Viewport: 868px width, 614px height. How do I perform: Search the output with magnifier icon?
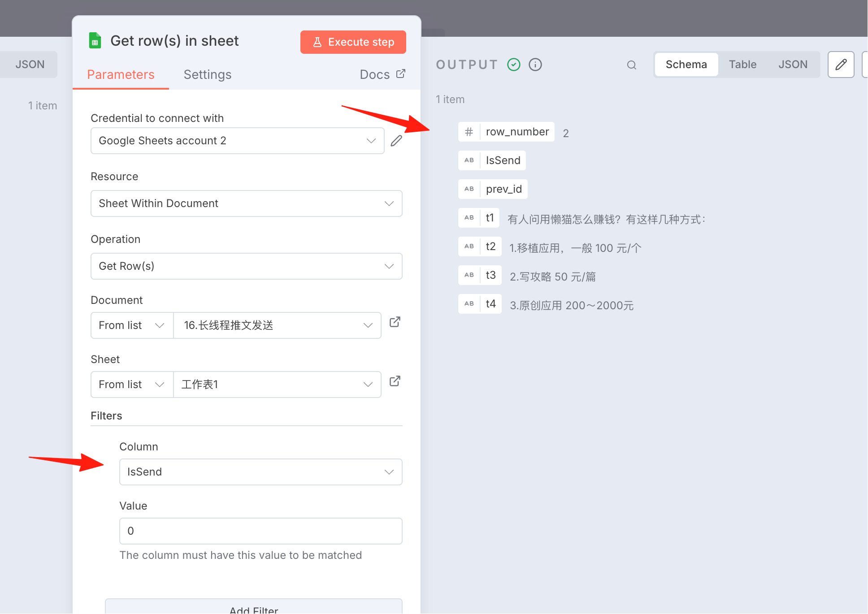pos(632,65)
